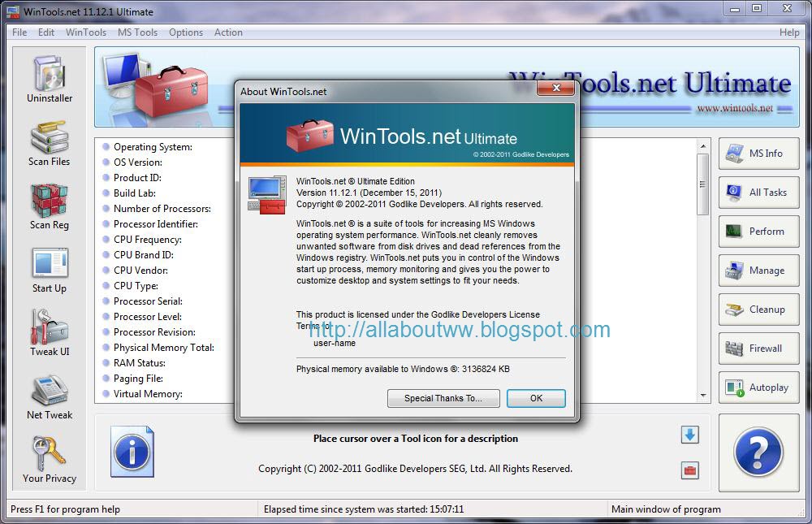Click the Special Thanks To button

(x=443, y=398)
